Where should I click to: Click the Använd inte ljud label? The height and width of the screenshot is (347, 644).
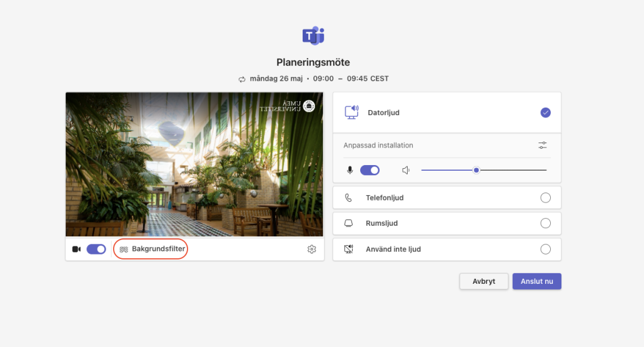393,249
